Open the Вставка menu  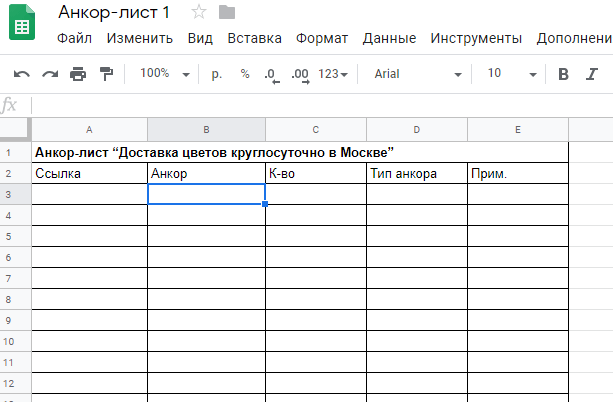pyautogui.click(x=255, y=38)
